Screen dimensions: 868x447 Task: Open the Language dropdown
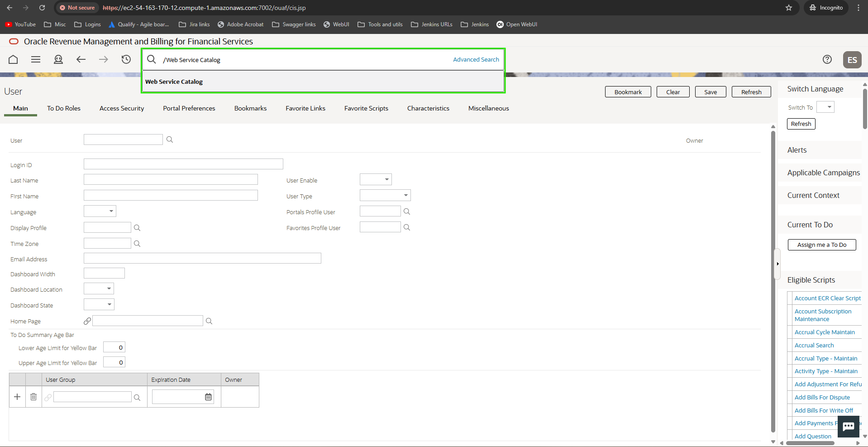pyautogui.click(x=100, y=211)
